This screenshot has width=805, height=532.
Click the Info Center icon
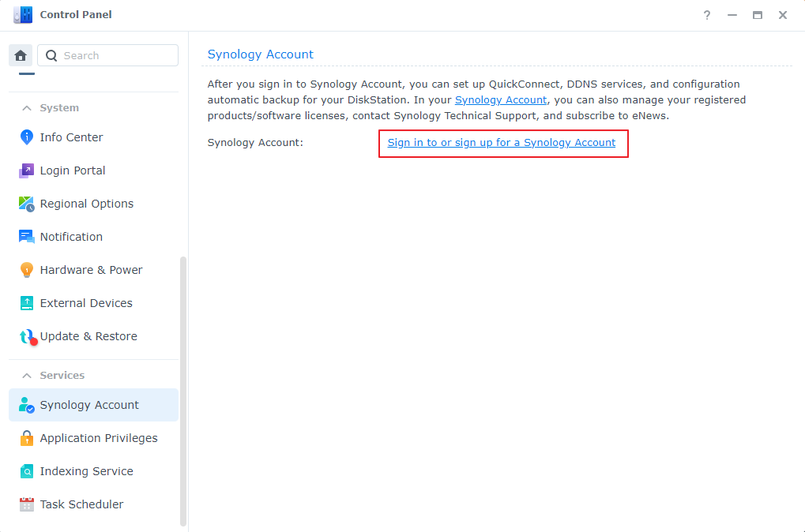[x=27, y=137]
